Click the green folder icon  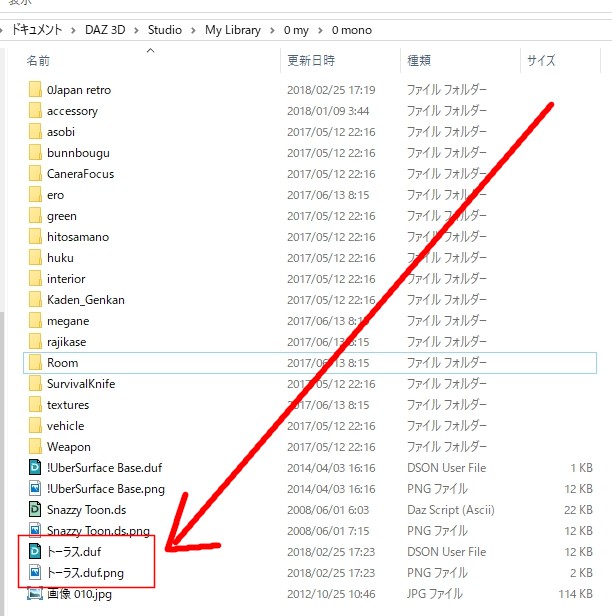click(x=35, y=216)
